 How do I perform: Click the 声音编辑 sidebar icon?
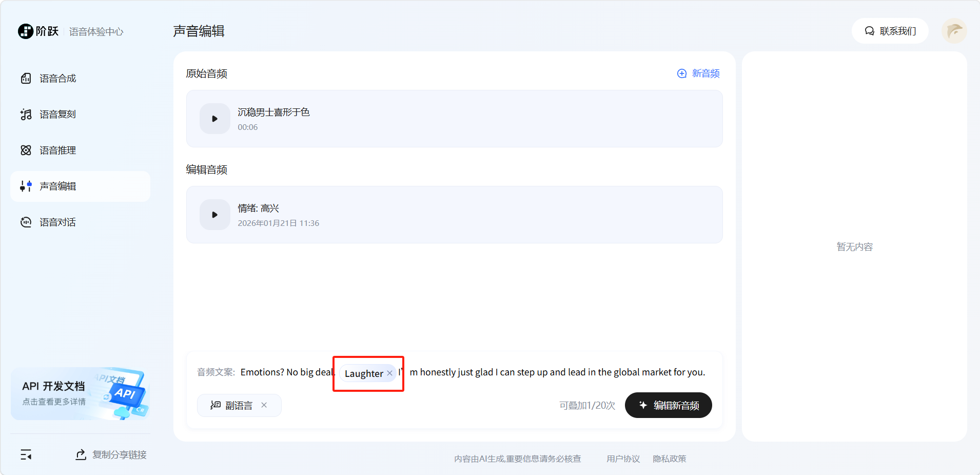click(x=26, y=186)
